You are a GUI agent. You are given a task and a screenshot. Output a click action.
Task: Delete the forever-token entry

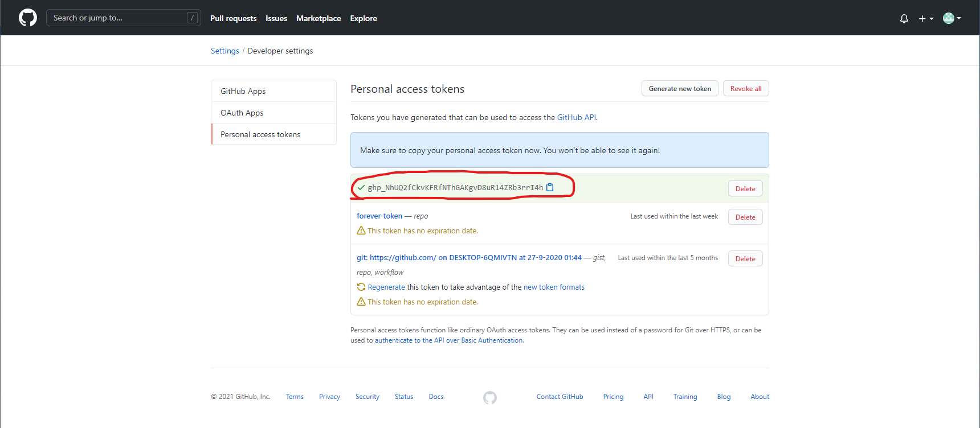pos(745,217)
